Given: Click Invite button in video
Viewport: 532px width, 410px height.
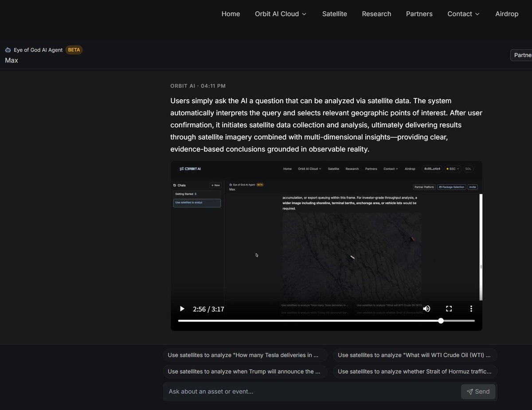Looking at the screenshot, I should (473, 187).
